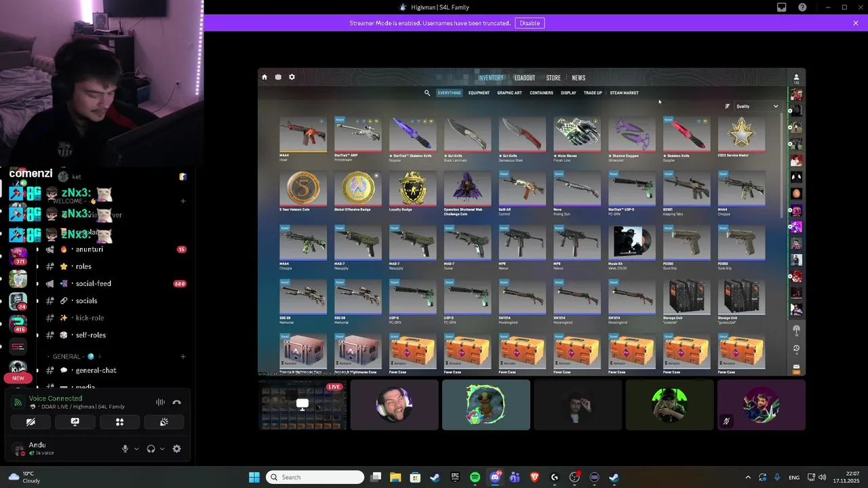Show hidden system tray icons
Viewport: 868px width, 488px height.
click(x=748, y=477)
